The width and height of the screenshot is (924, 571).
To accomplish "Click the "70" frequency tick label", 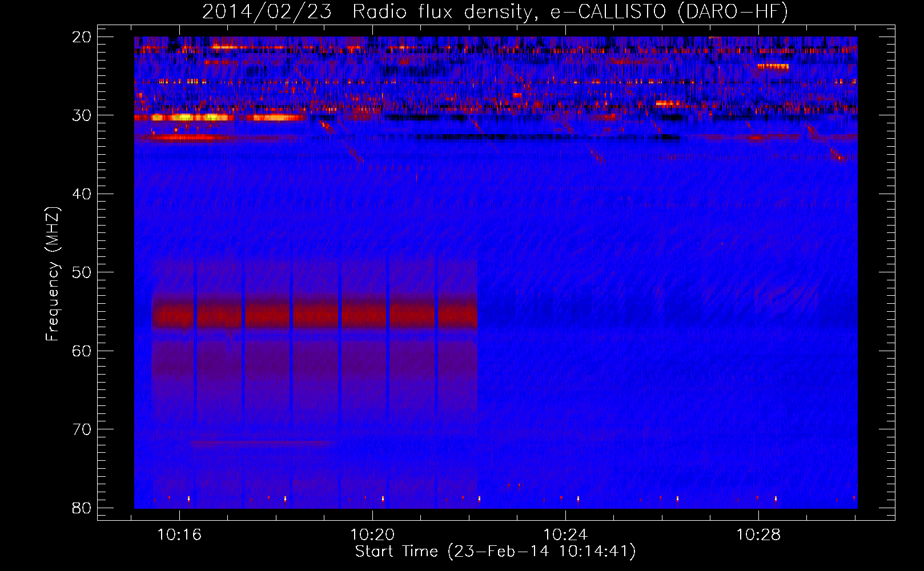I will [82, 429].
